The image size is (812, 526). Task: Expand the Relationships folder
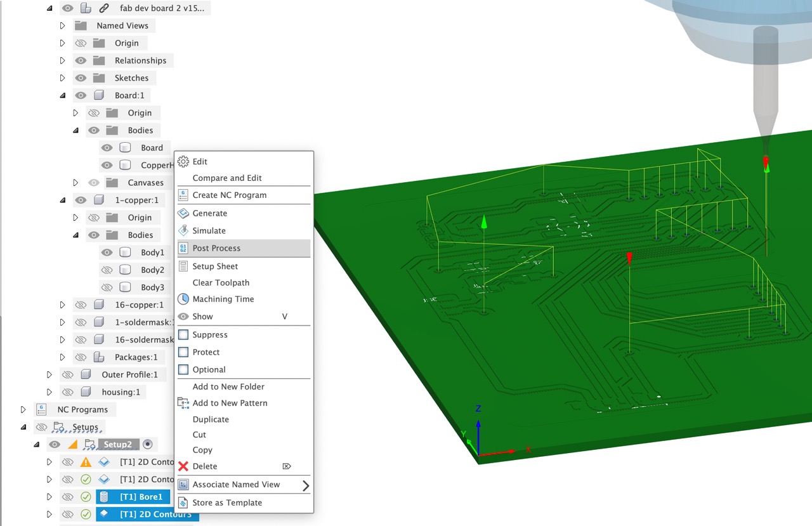tap(62, 60)
